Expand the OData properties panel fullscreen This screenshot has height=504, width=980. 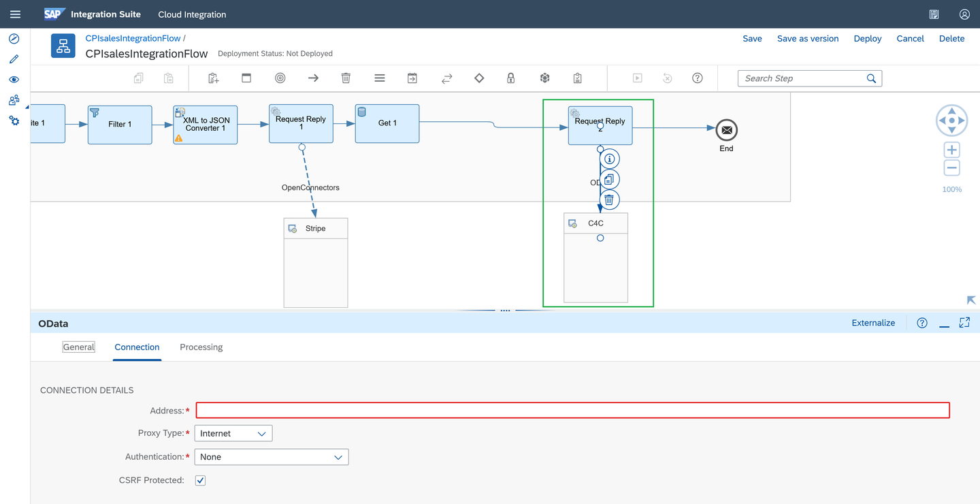964,323
